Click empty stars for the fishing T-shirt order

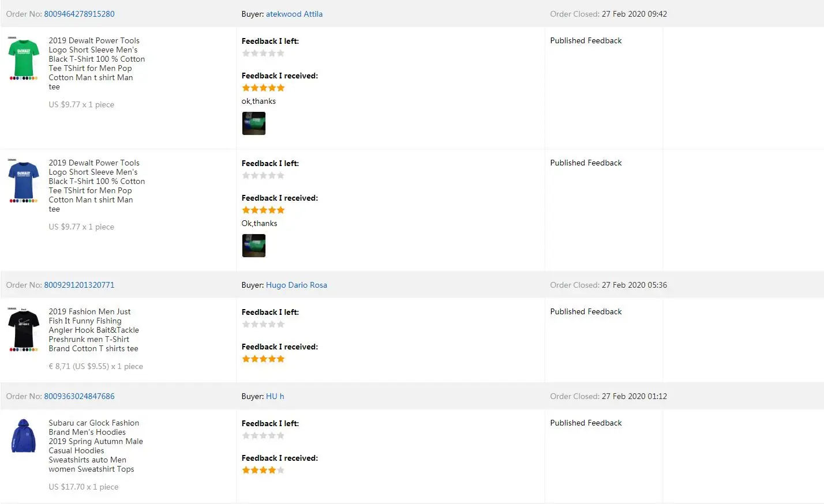click(x=263, y=324)
